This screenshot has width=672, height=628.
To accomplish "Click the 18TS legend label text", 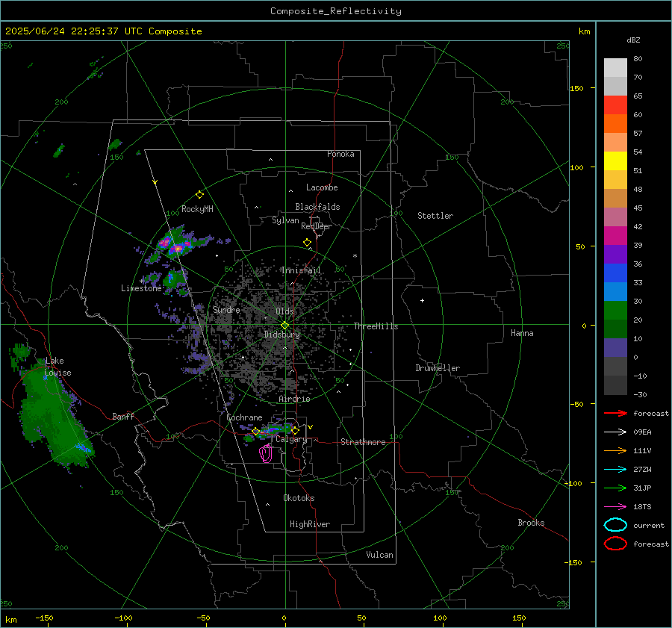I will (642, 507).
